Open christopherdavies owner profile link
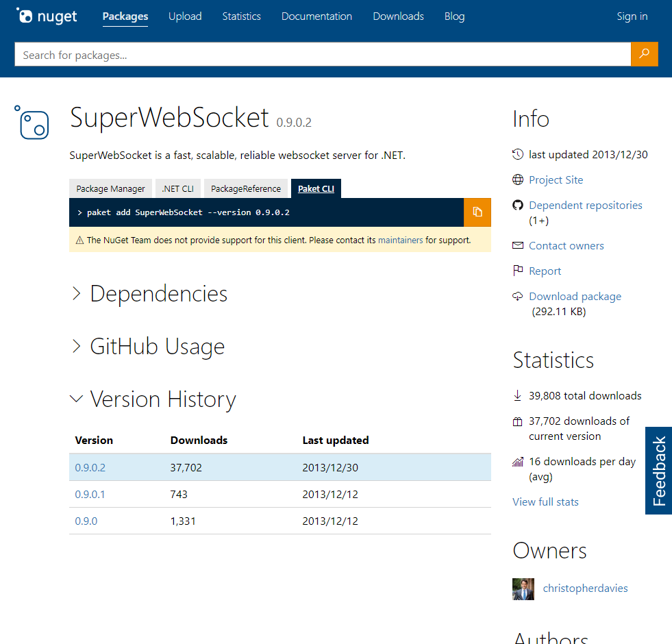Viewport: 672px width, 644px height. point(586,589)
